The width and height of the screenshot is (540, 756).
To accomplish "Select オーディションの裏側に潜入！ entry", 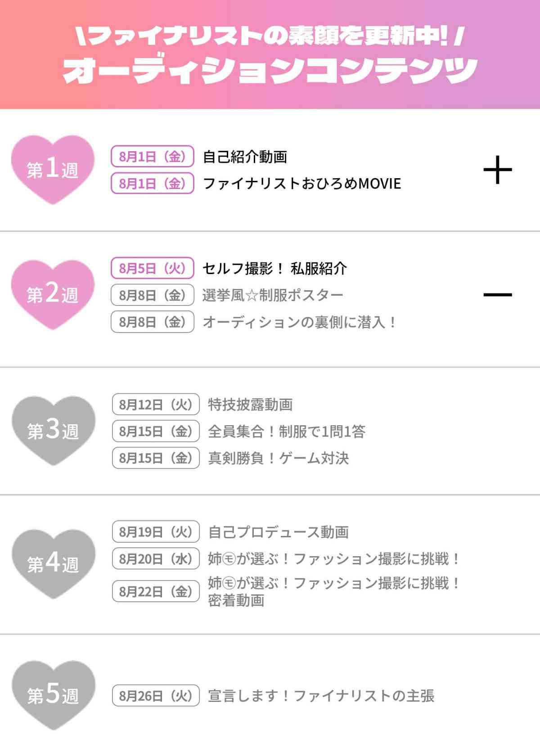I will click(x=300, y=322).
